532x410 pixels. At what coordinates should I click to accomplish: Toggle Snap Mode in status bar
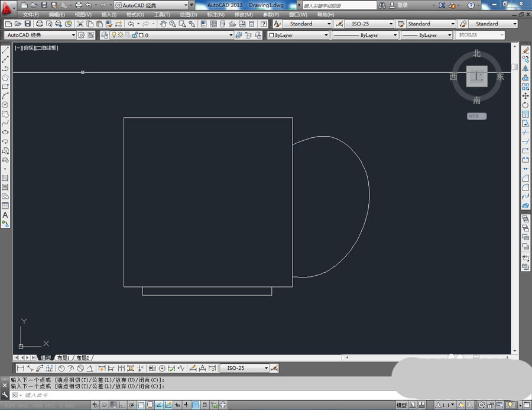(x=104, y=405)
